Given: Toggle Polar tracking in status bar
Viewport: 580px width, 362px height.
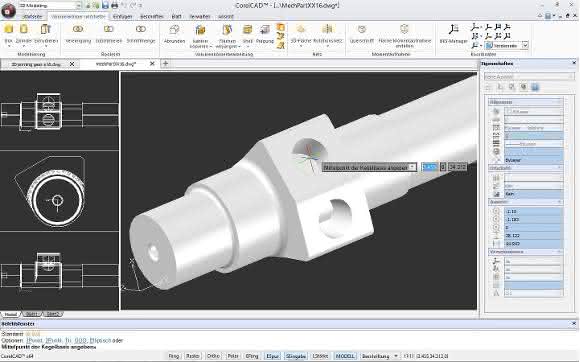Looking at the screenshot, I should (233, 356).
